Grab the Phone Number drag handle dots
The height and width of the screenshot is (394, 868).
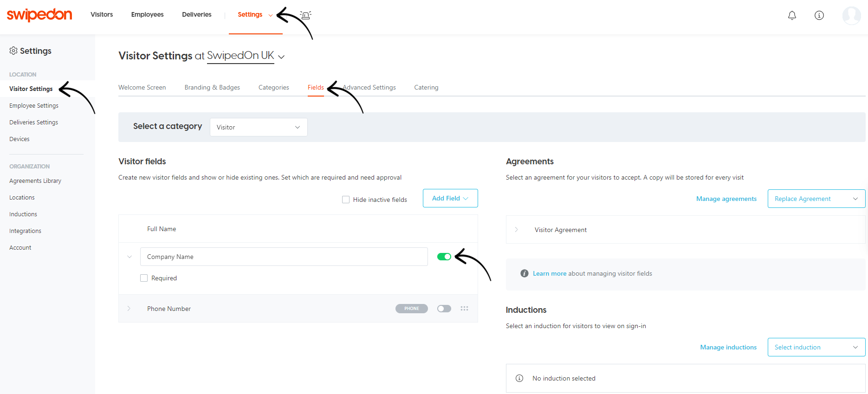pyautogui.click(x=464, y=309)
